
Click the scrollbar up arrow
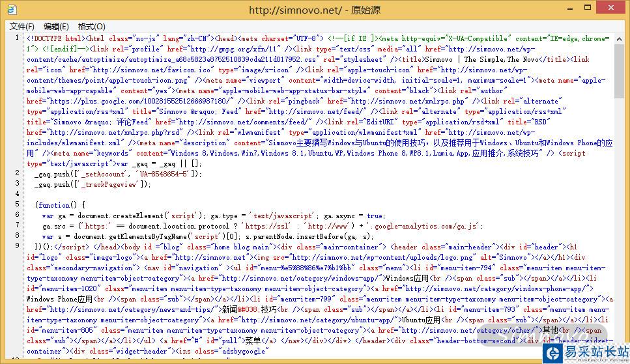pos(619,39)
